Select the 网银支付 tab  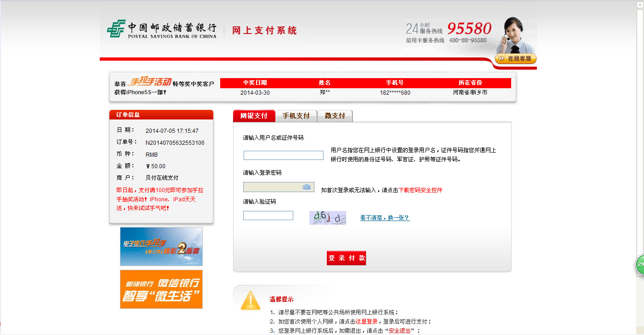(254, 116)
